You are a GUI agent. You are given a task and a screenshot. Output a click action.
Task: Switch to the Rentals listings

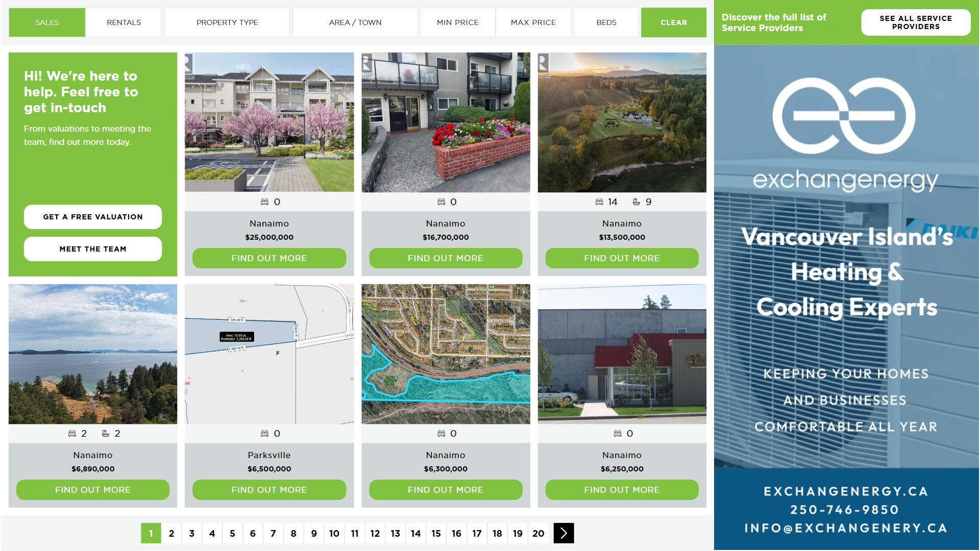click(x=124, y=22)
